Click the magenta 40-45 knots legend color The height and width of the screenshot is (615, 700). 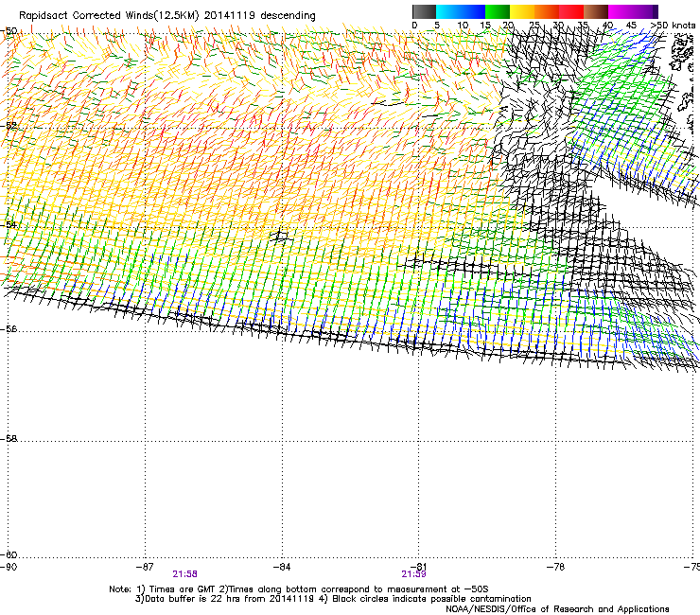click(621, 11)
